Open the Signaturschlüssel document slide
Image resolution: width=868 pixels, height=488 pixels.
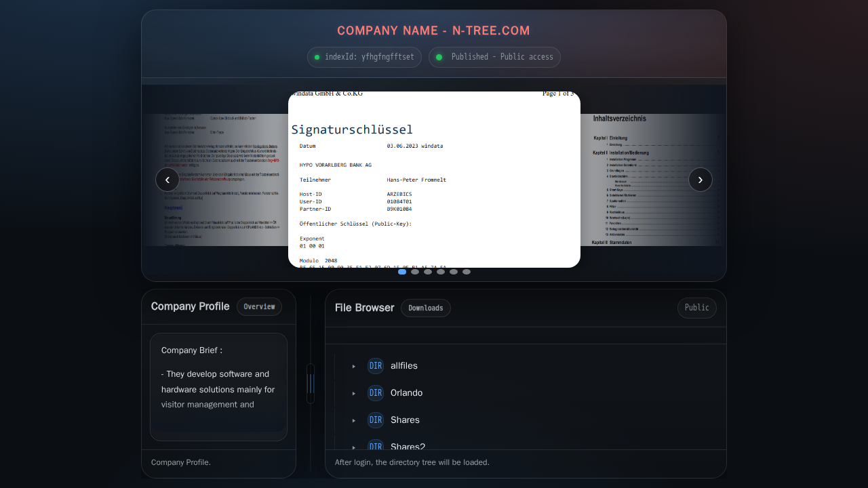click(x=434, y=180)
